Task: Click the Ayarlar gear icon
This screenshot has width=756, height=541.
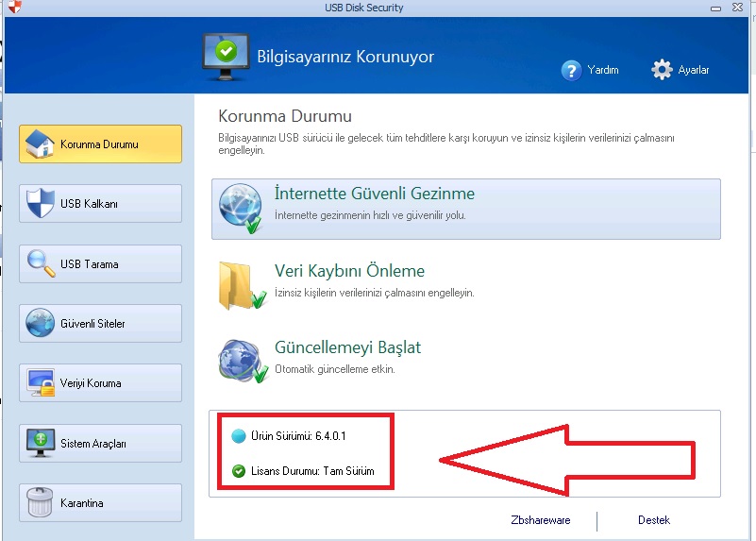Action: (x=662, y=70)
